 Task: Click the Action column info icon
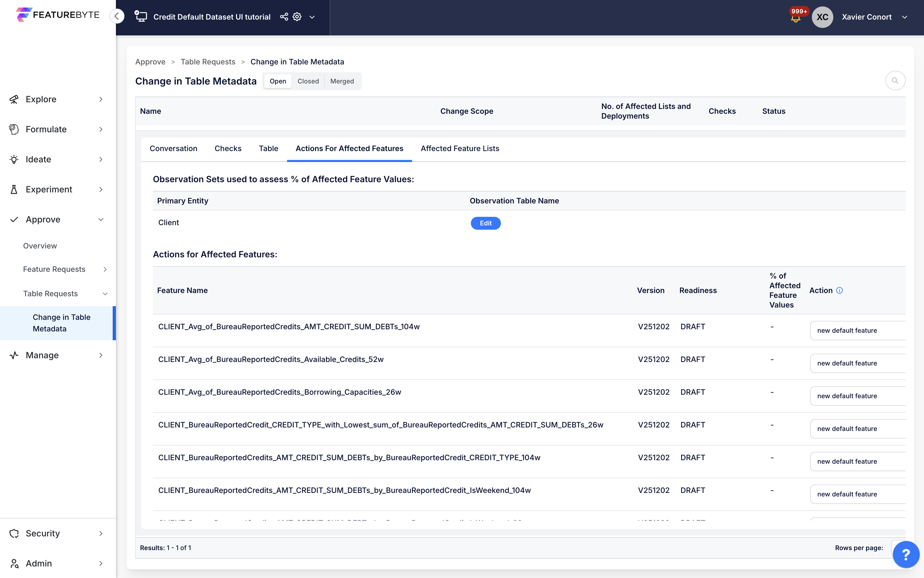[x=839, y=290]
